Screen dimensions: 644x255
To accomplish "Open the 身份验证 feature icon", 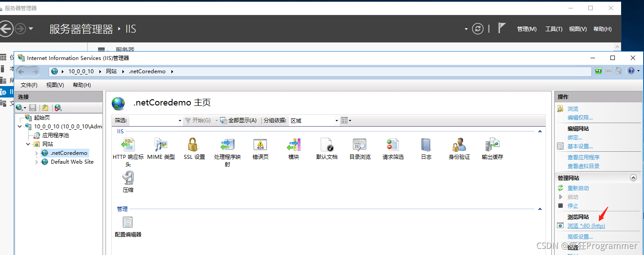I will pos(459,145).
